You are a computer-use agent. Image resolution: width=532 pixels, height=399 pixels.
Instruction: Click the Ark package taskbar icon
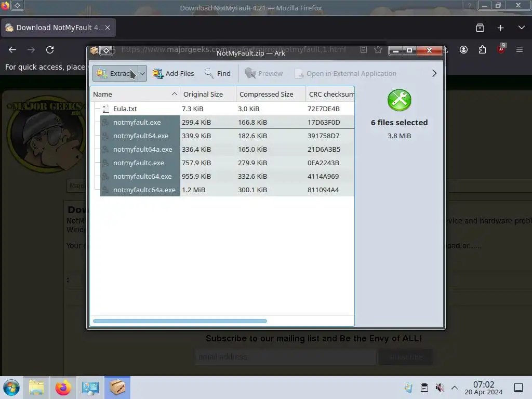tap(117, 388)
